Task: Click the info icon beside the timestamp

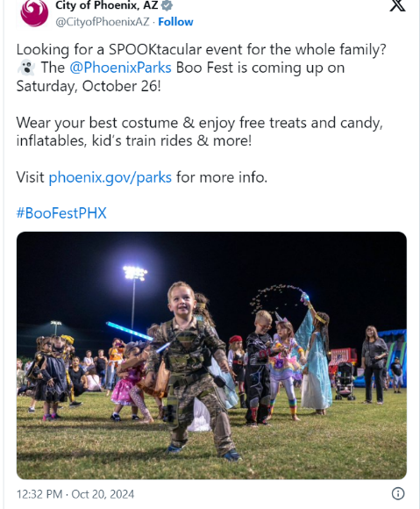Action: tap(398, 493)
